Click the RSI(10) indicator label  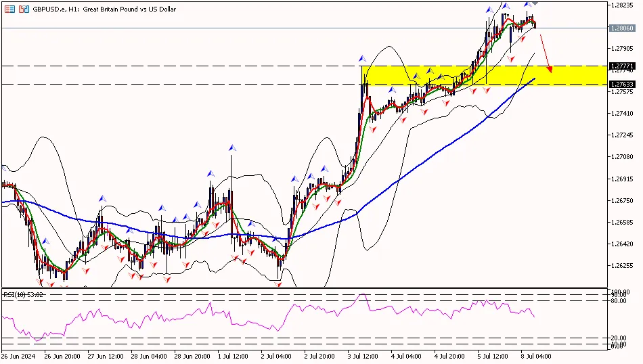(x=23, y=294)
